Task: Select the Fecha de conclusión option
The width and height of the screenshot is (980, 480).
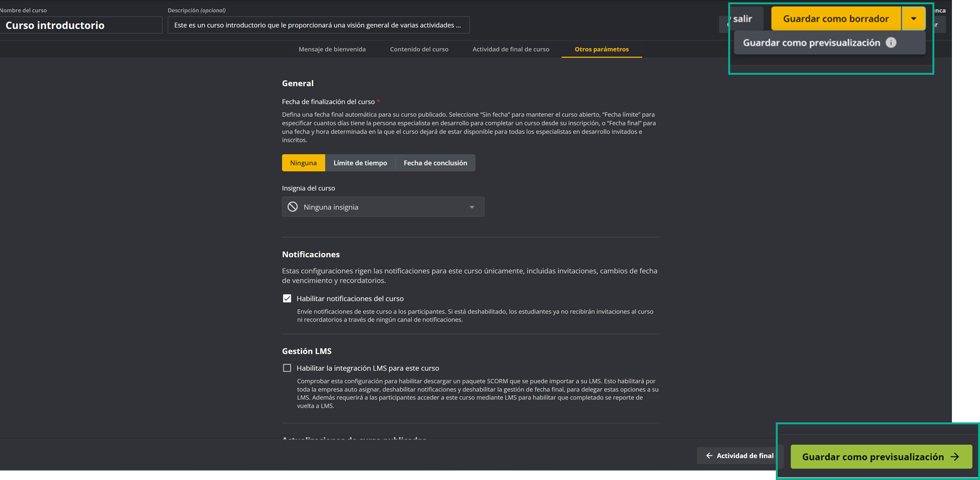Action: tap(436, 163)
